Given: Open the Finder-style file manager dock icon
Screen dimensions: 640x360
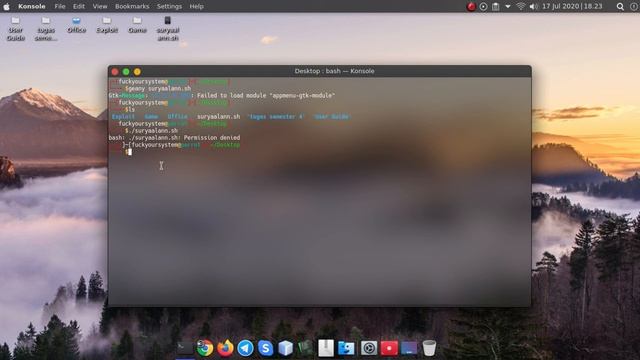Looking at the screenshot, I should point(346,348).
